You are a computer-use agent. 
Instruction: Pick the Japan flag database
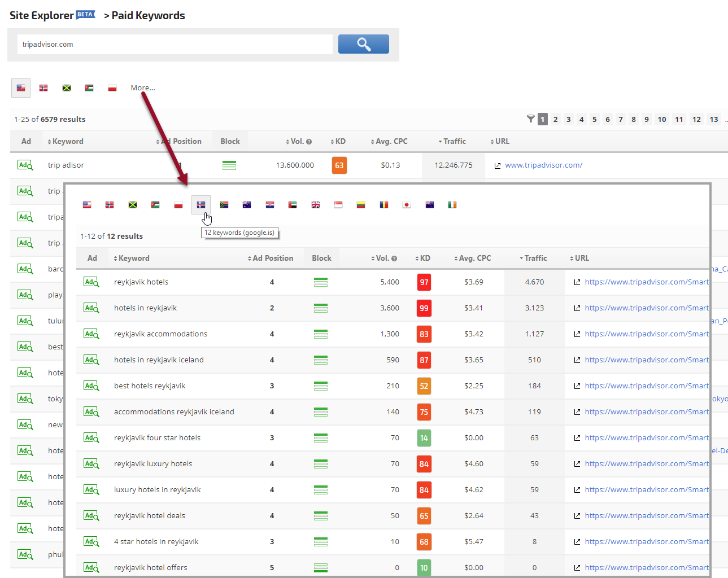[407, 205]
